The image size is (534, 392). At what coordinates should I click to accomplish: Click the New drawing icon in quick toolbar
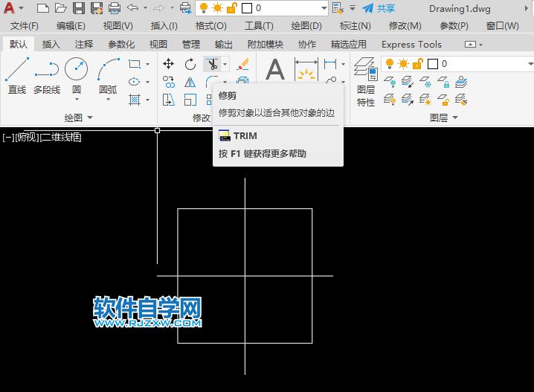pyautogui.click(x=42, y=8)
